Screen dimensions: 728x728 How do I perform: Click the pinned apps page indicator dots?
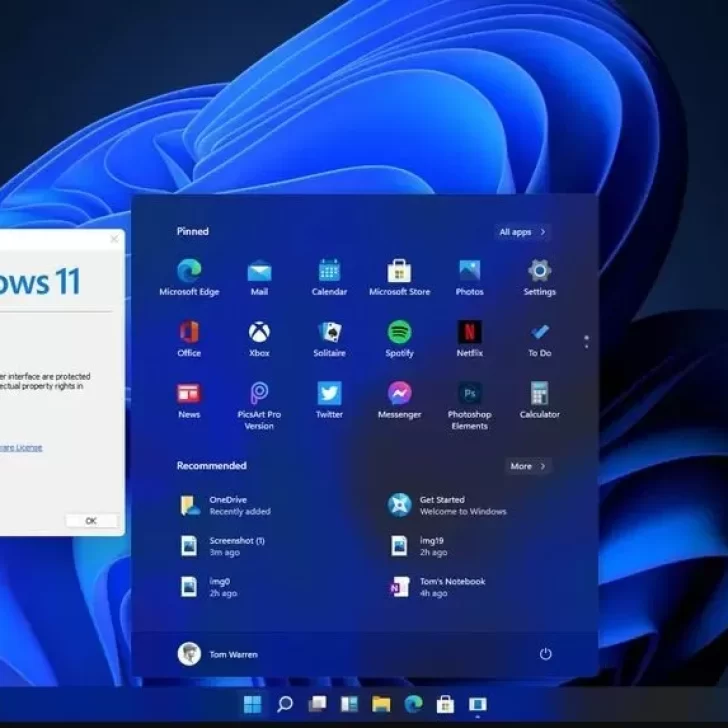point(586,342)
